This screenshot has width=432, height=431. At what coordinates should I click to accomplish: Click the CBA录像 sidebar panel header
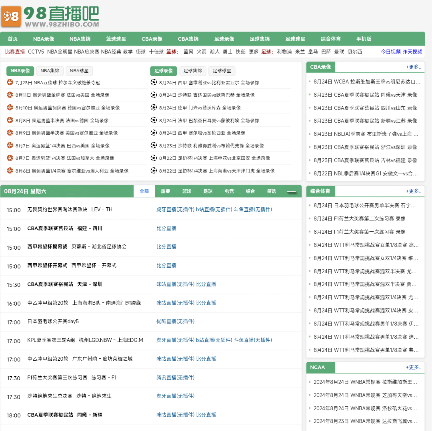pyautogui.click(x=320, y=67)
